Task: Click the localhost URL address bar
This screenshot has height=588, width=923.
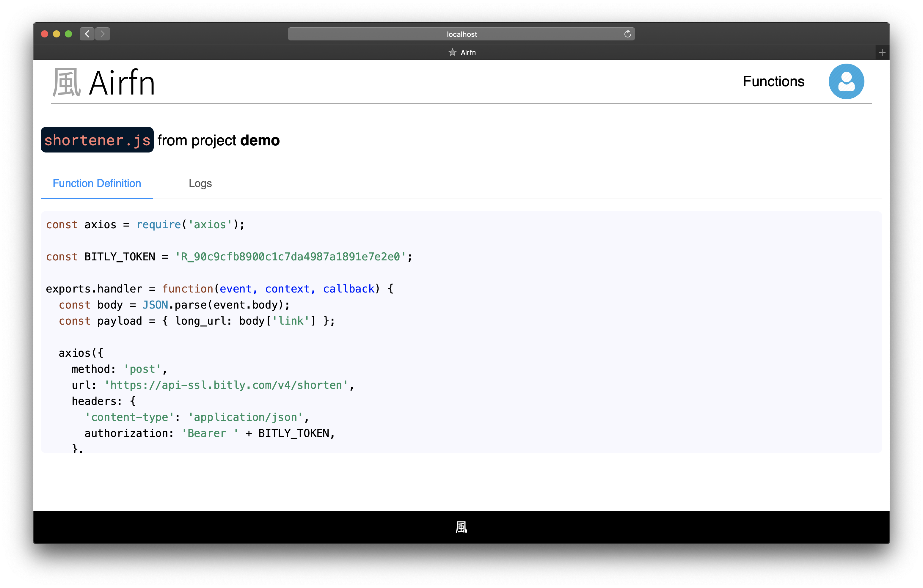Action: (461, 33)
